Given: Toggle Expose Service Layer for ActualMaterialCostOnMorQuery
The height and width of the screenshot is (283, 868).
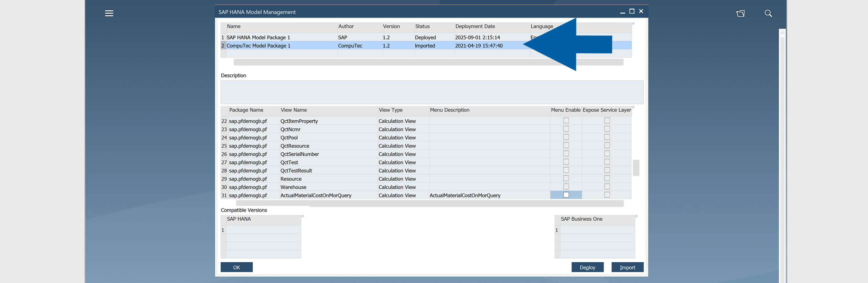Looking at the screenshot, I should 607,195.
